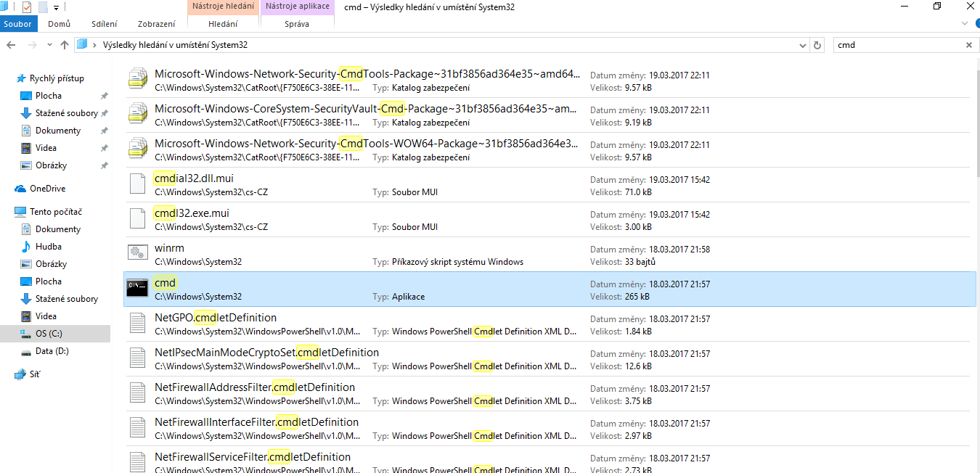
Task: Open pinned Dokumenty in quick access
Action: pyautogui.click(x=58, y=131)
